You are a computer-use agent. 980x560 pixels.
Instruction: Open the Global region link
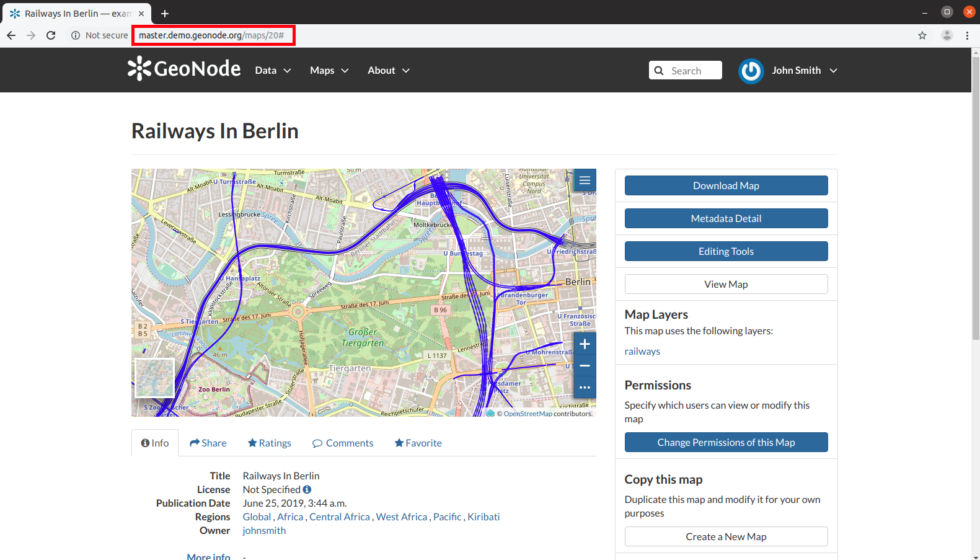pos(257,517)
